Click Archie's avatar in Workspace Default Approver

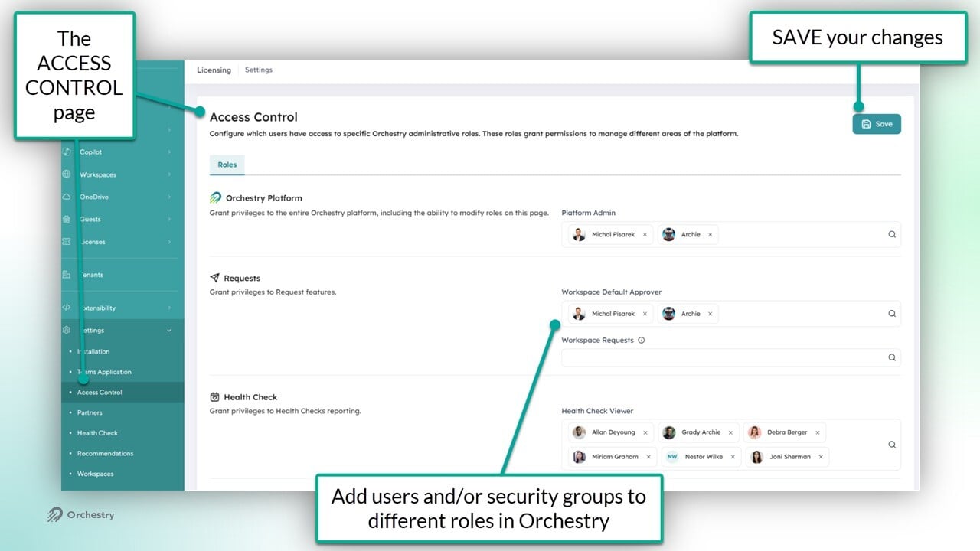coord(668,314)
